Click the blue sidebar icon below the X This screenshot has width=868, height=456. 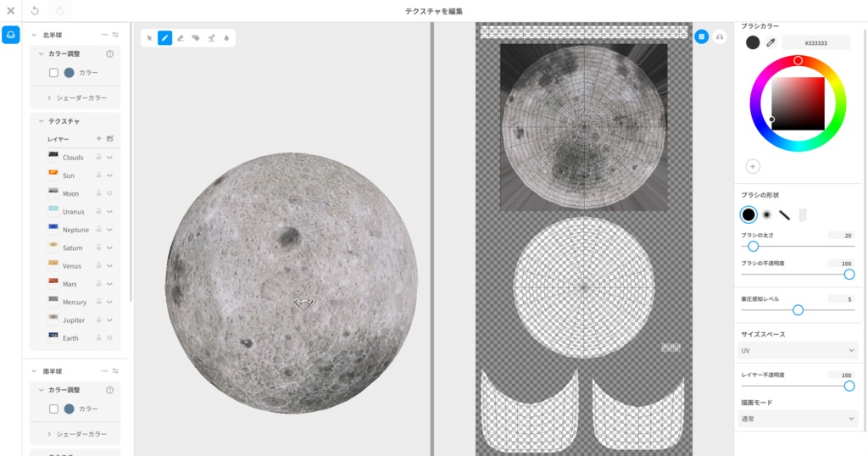10,35
